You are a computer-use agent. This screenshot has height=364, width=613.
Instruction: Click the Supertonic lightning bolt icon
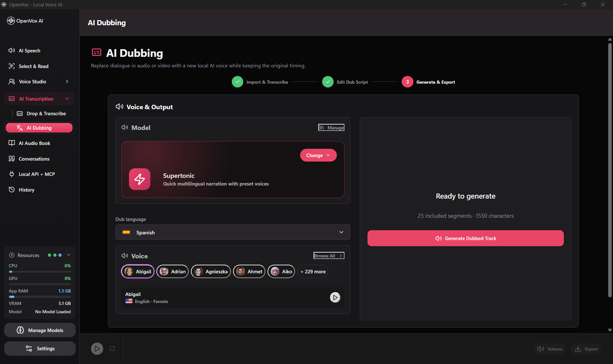click(x=140, y=179)
